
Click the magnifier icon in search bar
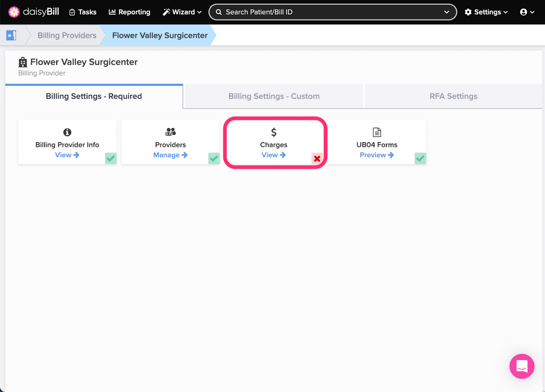[219, 12]
